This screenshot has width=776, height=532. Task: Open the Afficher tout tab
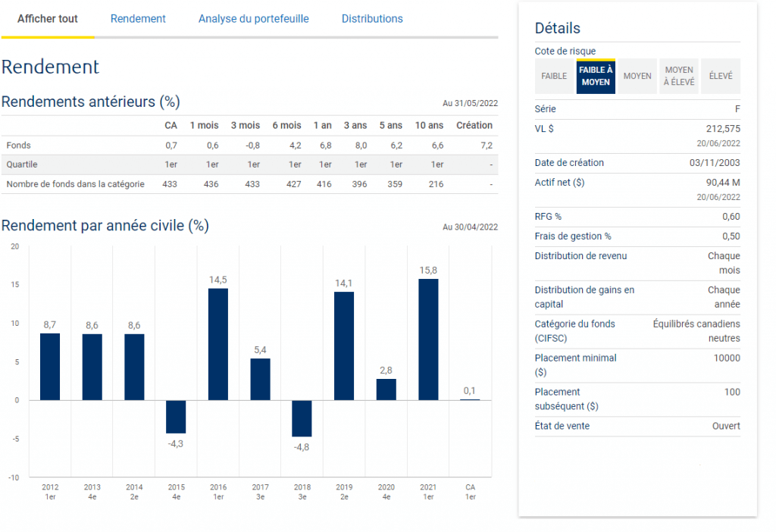click(48, 19)
